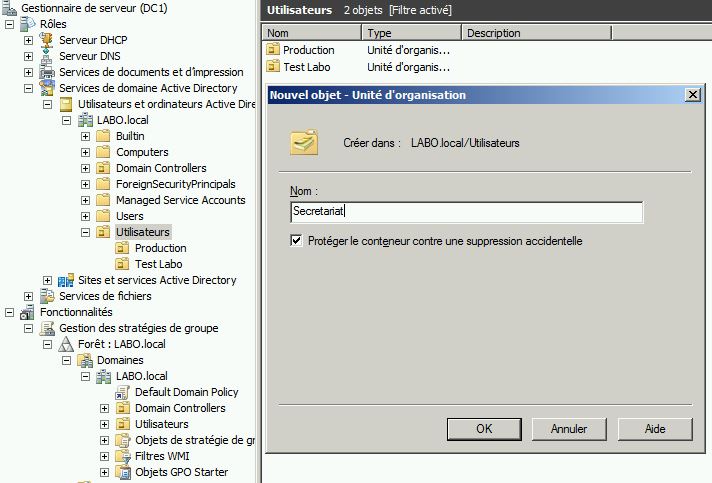Viewport: 712px width, 483px height.
Task: Select Default Domain Policy in the tree
Action: tap(187, 392)
